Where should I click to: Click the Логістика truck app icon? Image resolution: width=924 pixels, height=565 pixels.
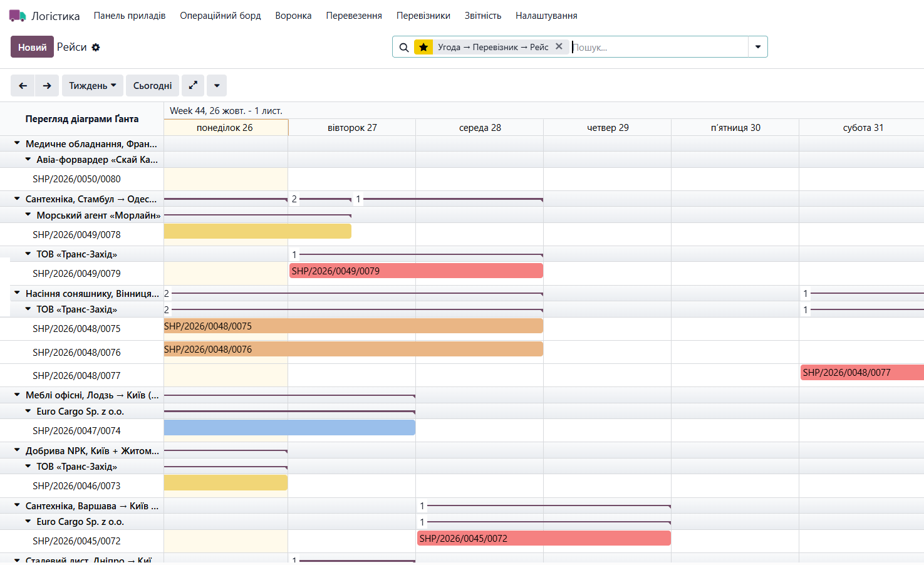tap(18, 16)
